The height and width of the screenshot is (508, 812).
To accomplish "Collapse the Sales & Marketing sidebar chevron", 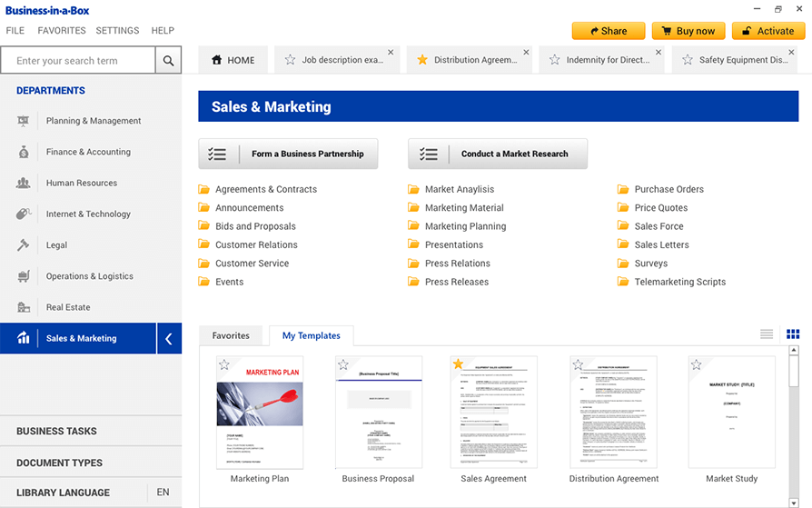I will pos(169,338).
